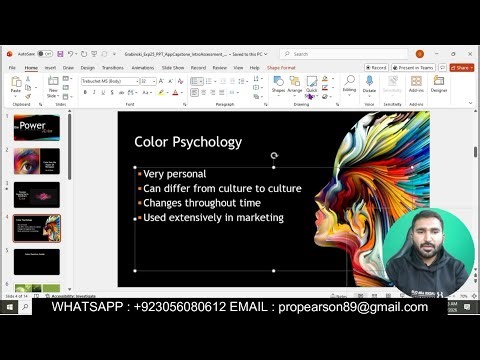The height and width of the screenshot is (360, 480).
Task: Collapse the ribbon with the chevron
Action: click(x=470, y=103)
